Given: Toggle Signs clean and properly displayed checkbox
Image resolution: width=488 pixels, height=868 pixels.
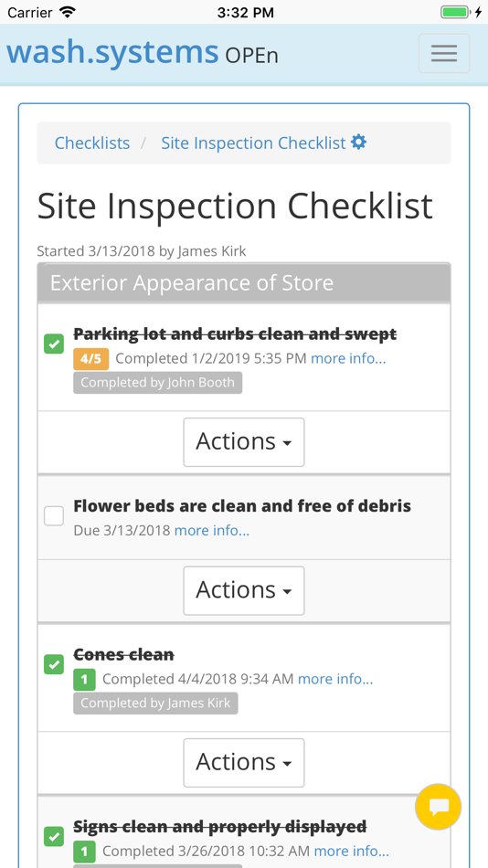Looking at the screenshot, I should click(x=54, y=836).
